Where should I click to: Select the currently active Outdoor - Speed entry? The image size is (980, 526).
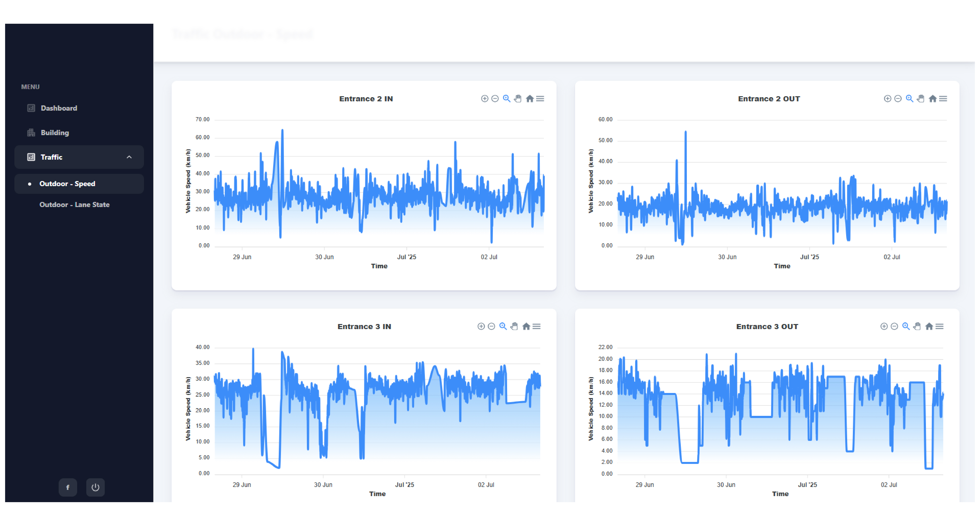click(67, 183)
